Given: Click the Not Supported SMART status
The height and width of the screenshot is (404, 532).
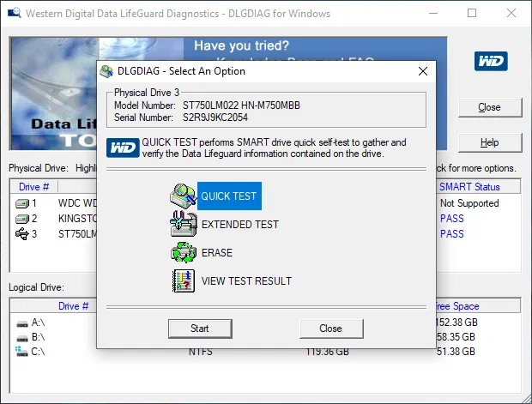Looking at the screenshot, I should coord(469,203).
